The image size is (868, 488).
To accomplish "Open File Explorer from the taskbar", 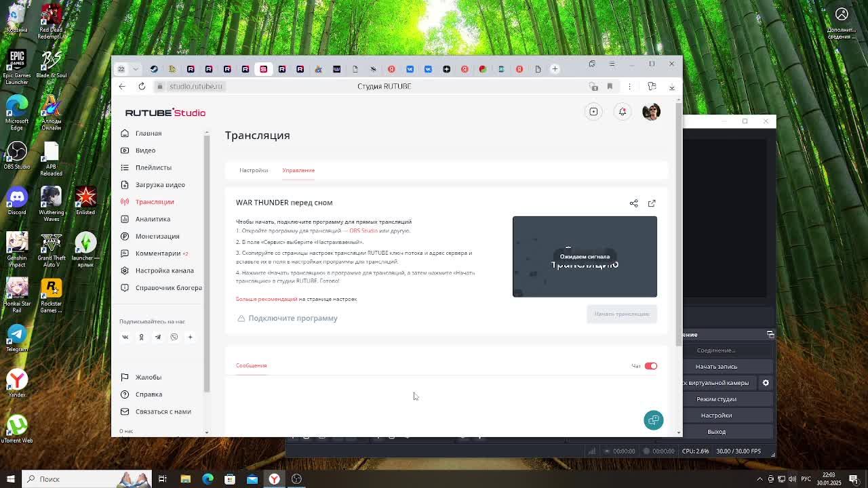I will click(185, 479).
